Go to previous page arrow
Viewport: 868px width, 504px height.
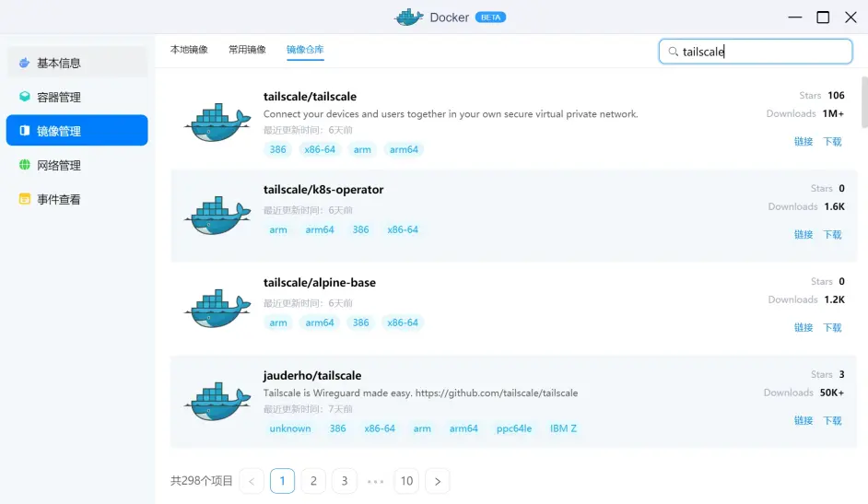252,481
